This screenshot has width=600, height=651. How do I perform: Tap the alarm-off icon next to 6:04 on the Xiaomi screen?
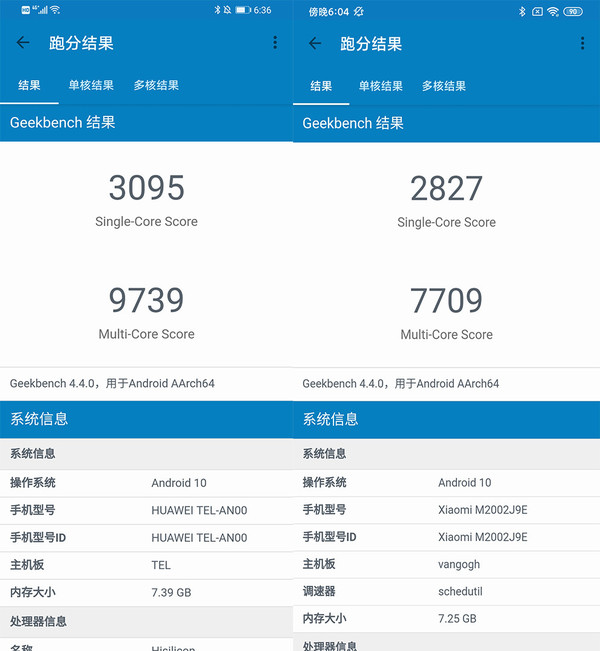point(359,12)
